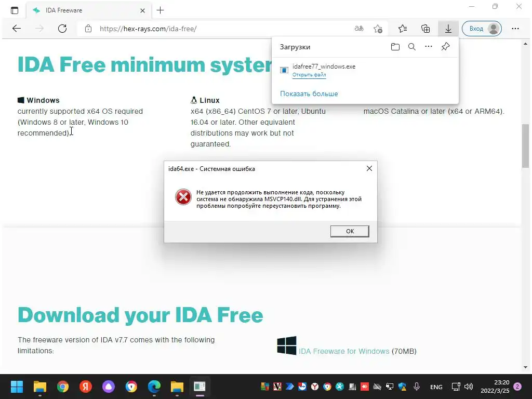Open Microsoft Edge from taskbar
This screenshot has height=399, width=532.
(x=154, y=387)
